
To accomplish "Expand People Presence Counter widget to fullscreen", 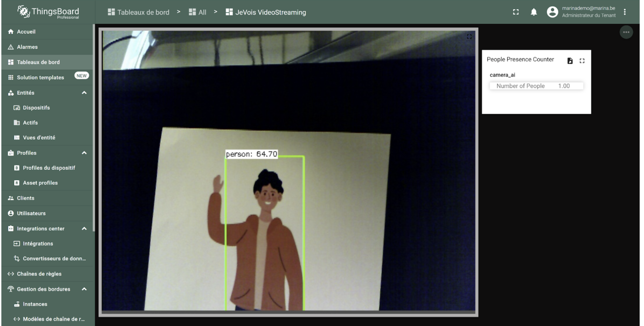I will coord(582,61).
